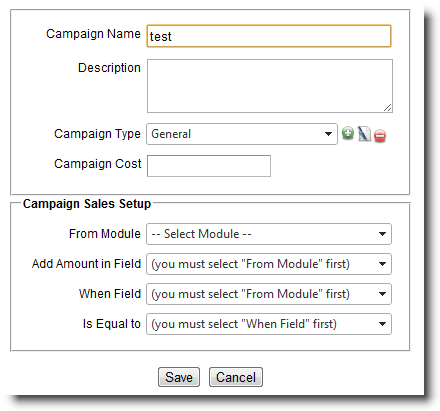Click the Save button

coord(179,377)
